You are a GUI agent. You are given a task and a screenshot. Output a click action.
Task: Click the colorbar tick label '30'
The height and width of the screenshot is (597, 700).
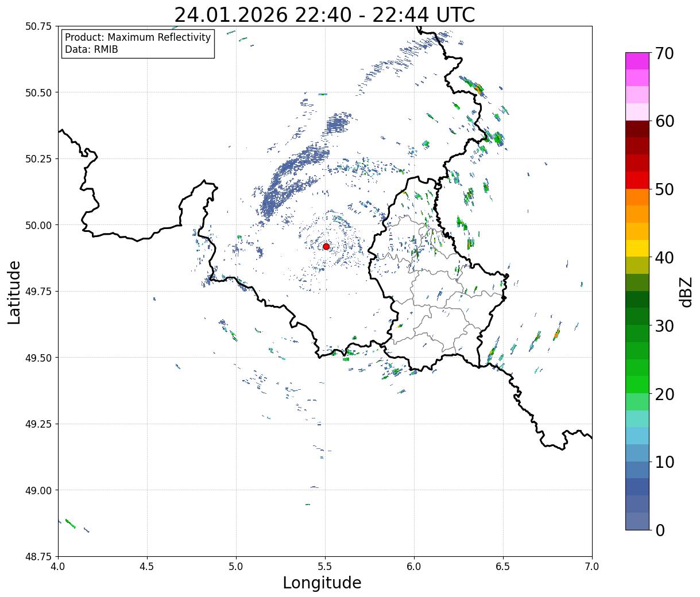pyautogui.click(x=664, y=326)
